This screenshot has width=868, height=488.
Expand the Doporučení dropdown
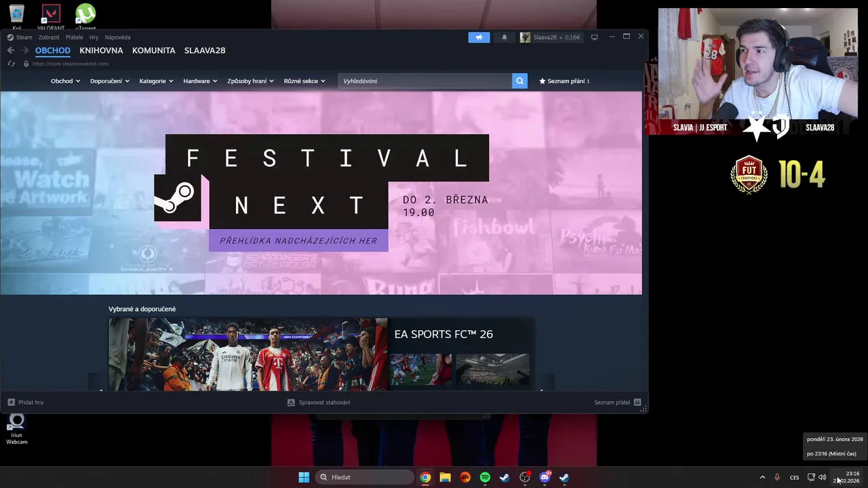click(109, 81)
